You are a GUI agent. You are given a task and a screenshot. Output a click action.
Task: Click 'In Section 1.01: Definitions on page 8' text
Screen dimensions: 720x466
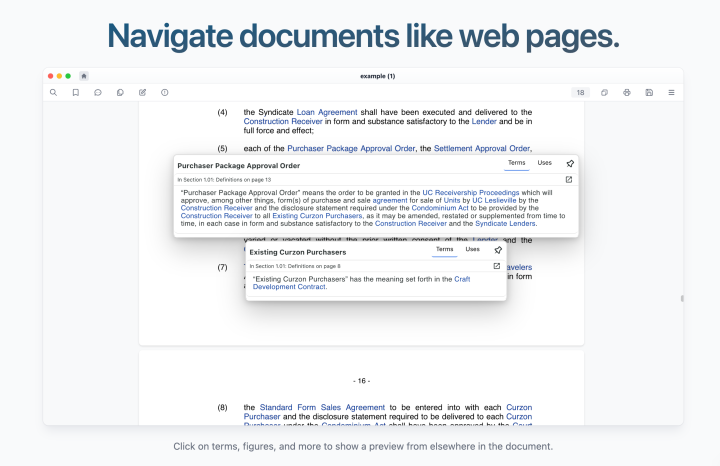295,266
